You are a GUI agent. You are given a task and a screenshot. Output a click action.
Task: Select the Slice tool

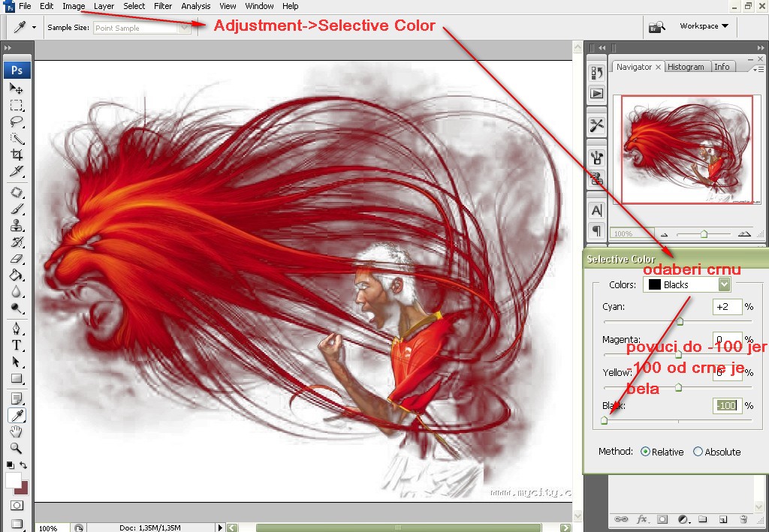pos(17,171)
